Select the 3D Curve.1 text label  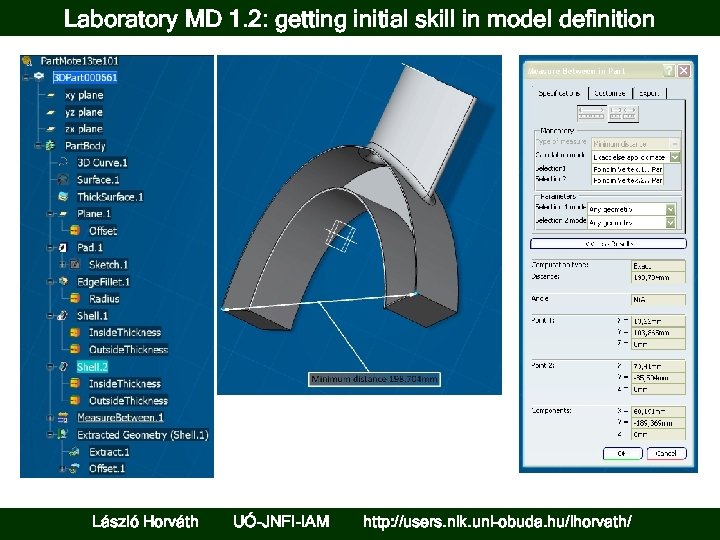pos(102,163)
